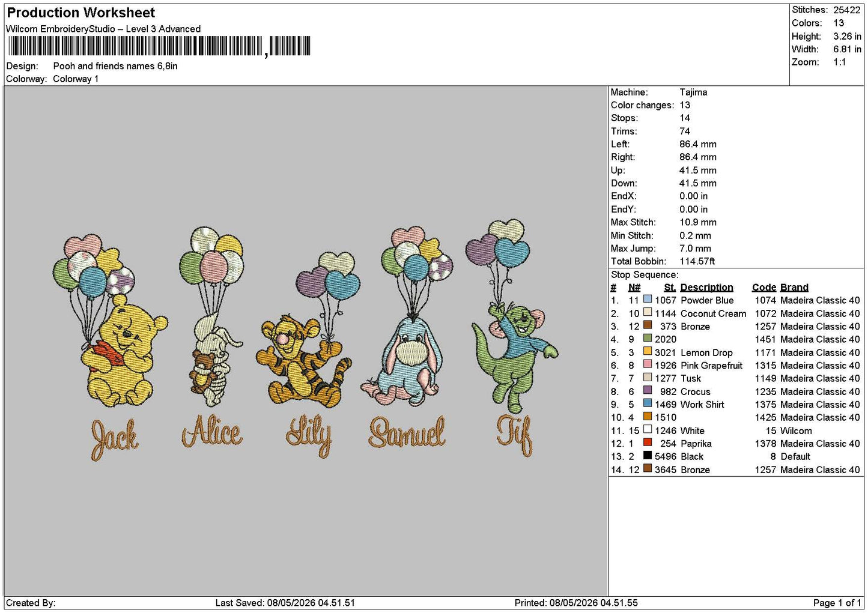Screen dimensions: 868x613
Task: Click the Pooh bear embroidery figure
Action: pyautogui.click(x=124, y=351)
